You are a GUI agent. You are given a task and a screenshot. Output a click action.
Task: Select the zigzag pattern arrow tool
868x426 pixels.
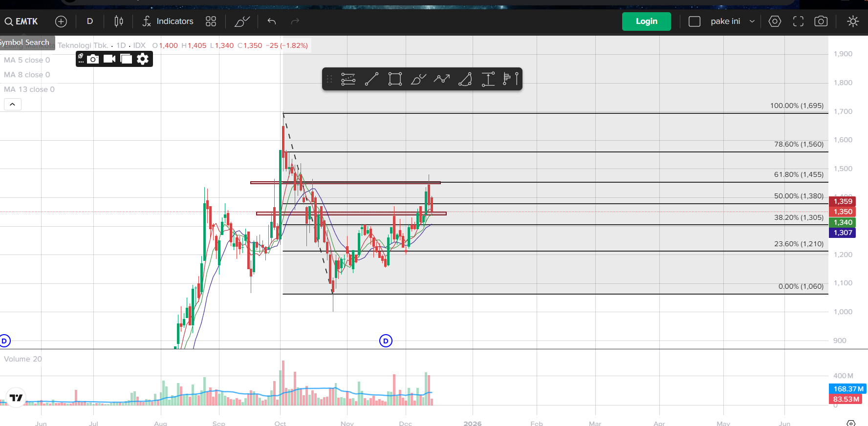click(442, 79)
